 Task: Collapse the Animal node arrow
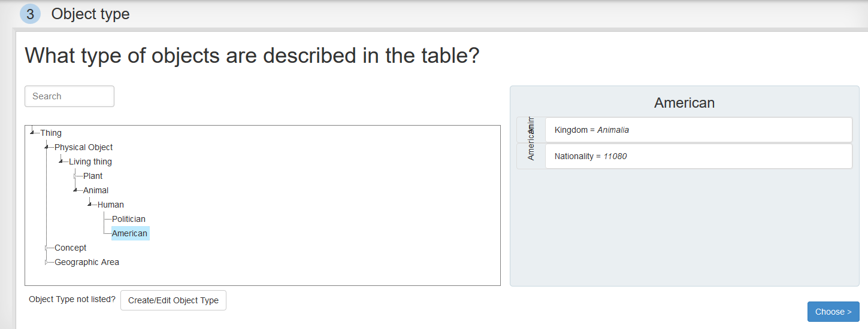click(75, 190)
